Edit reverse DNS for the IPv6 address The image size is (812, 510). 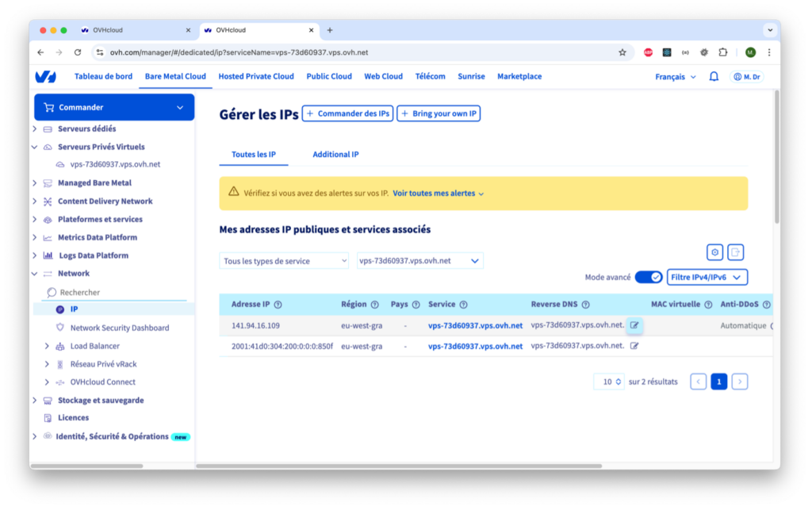[634, 346]
